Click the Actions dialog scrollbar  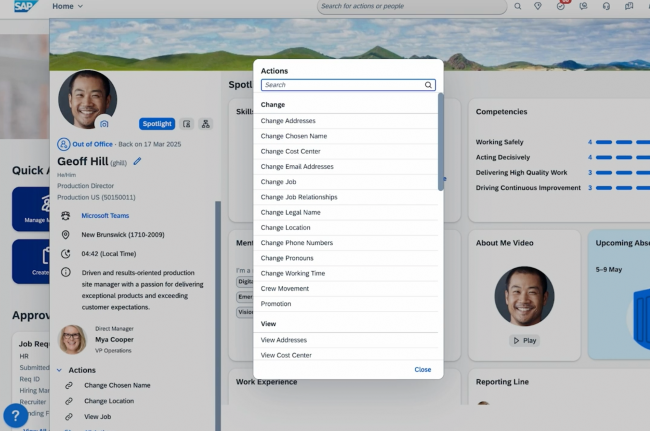pos(440,140)
